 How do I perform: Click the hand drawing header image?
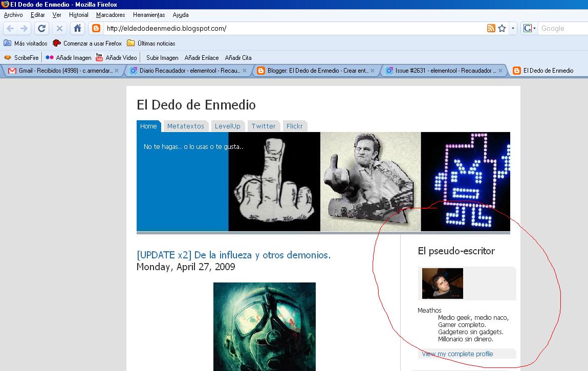tap(274, 182)
